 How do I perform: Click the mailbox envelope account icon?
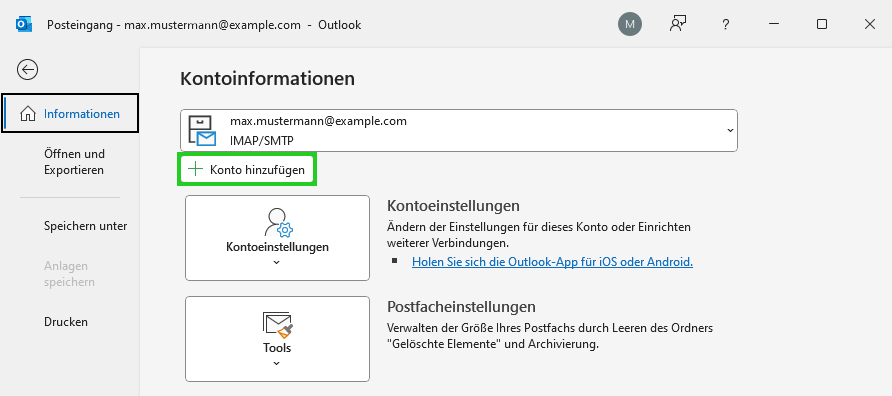[202, 131]
